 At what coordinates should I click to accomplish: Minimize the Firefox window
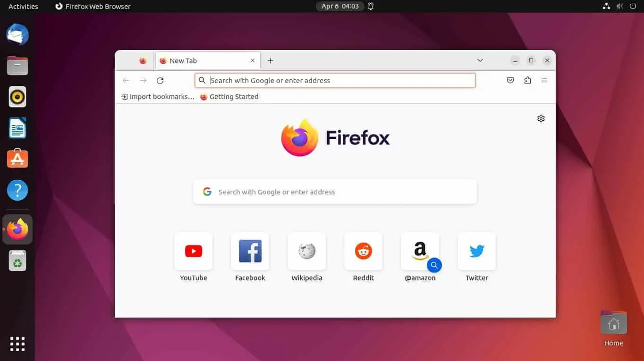click(x=515, y=60)
